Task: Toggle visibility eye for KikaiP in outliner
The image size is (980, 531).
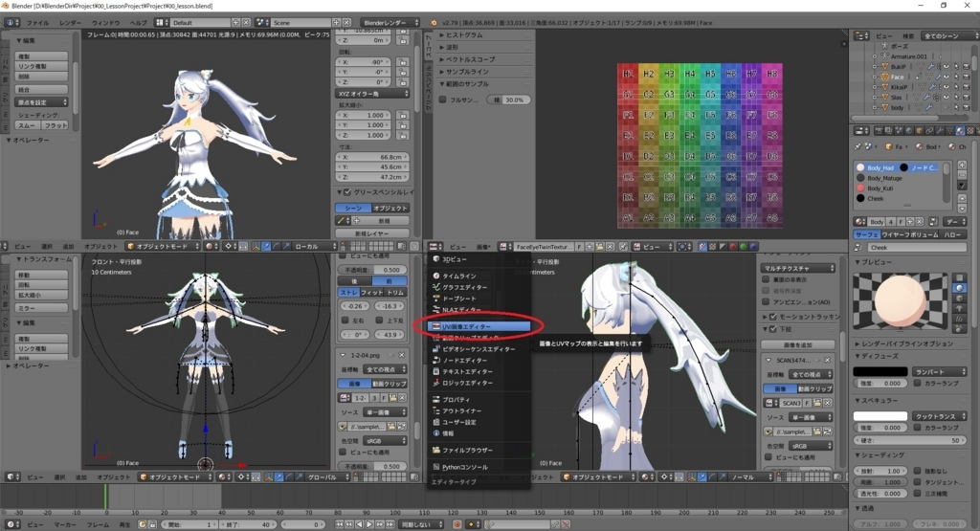Action: pos(947,87)
